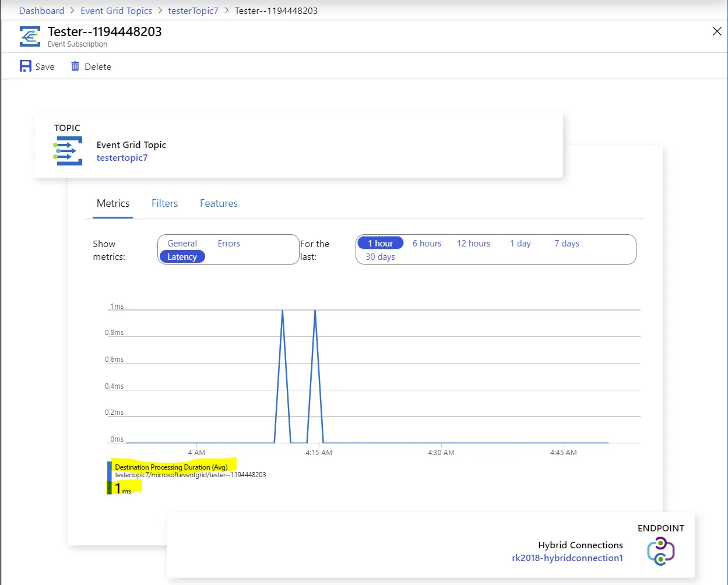
Task: Open the Dashboard breadcrumb
Action: tap(42, 10)
